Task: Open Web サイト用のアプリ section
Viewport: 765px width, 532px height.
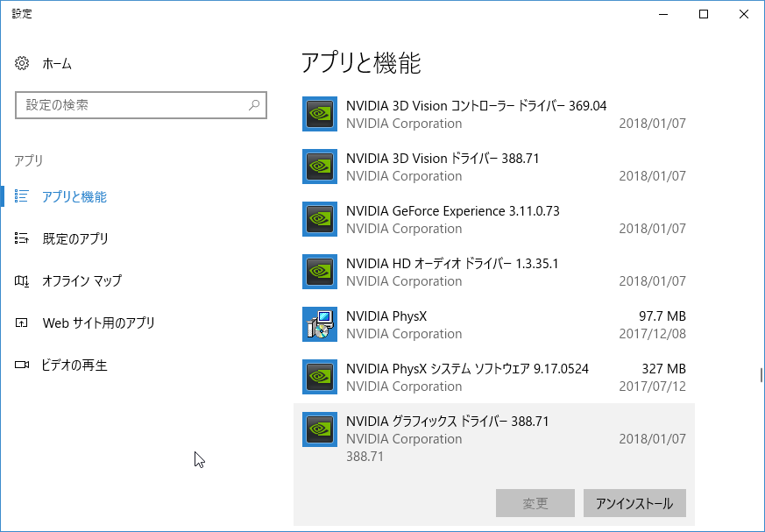Action: tap(98, 323)
